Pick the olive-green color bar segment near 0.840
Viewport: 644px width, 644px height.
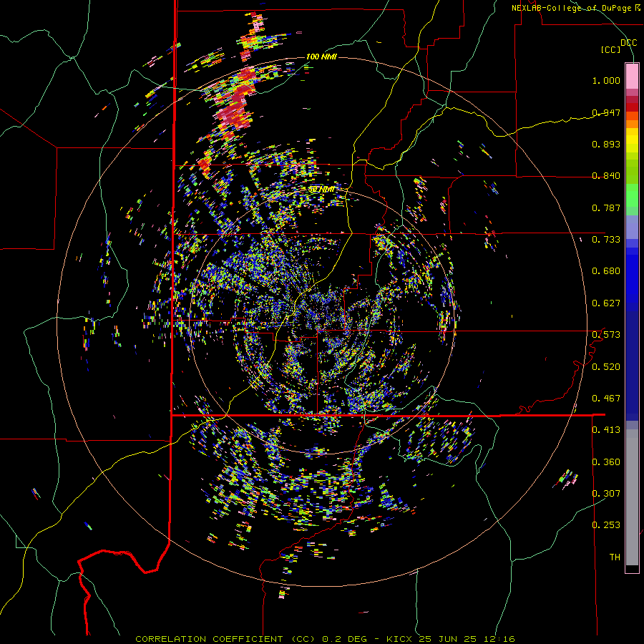(x=632, y=172)
